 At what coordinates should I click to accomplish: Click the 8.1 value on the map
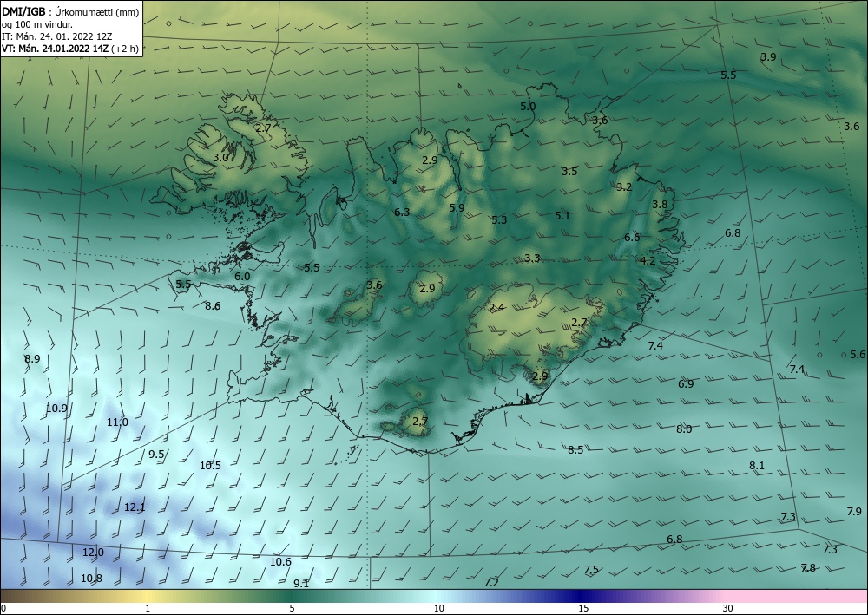757,466
